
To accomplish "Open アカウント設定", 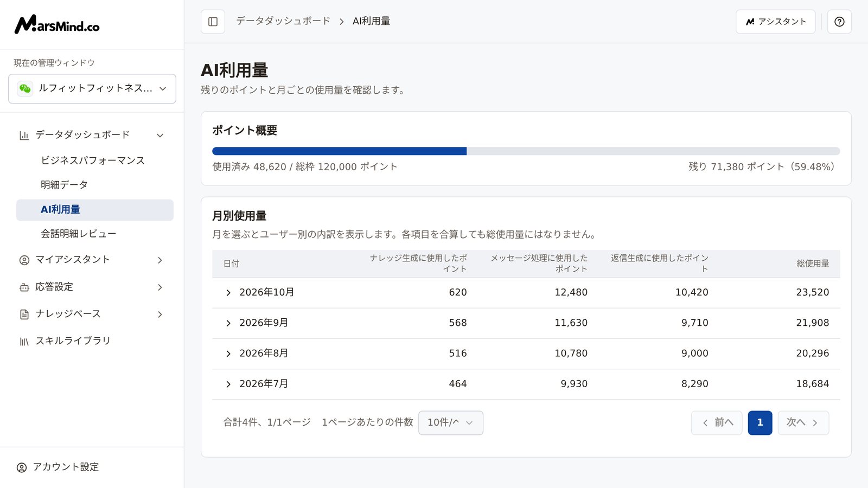I will (x=66, y=467).
